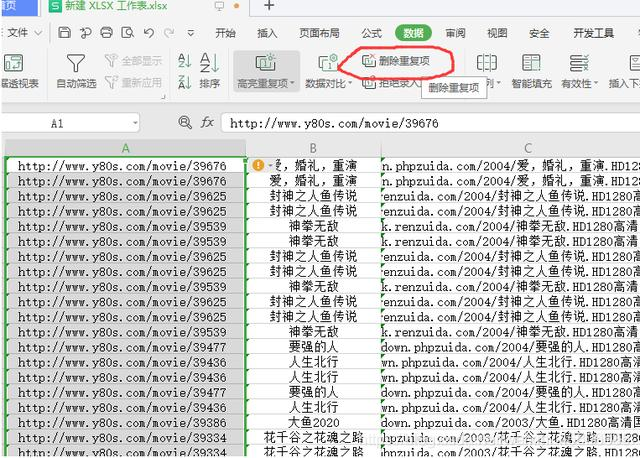Click 删除重复项 button

point(396,61)
